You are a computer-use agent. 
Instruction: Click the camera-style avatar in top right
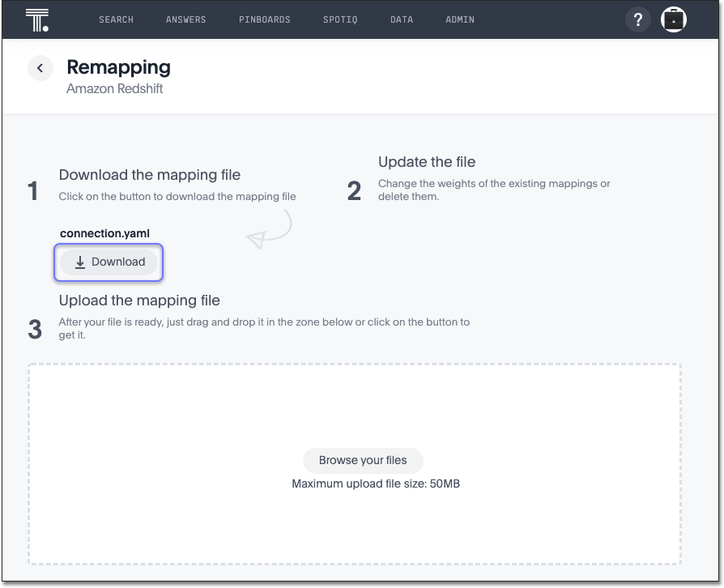click(x=674, y=19)
